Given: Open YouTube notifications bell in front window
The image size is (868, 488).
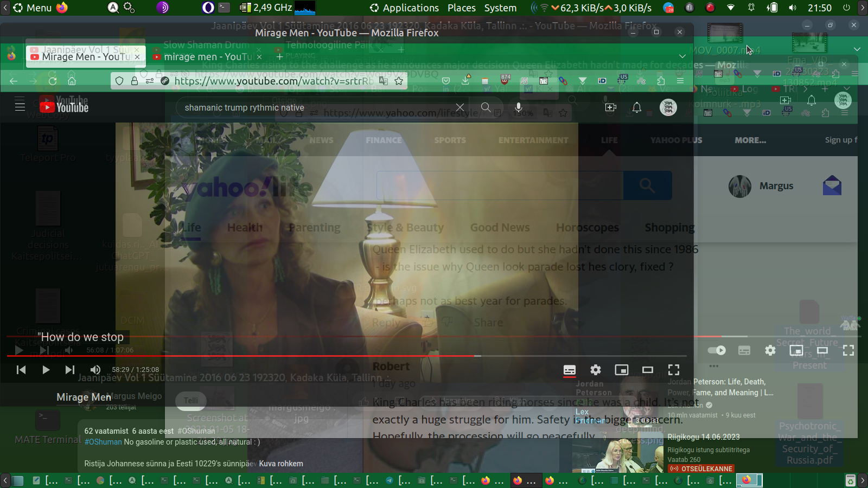Looking at the screenshot, I should tap(637, 107).
